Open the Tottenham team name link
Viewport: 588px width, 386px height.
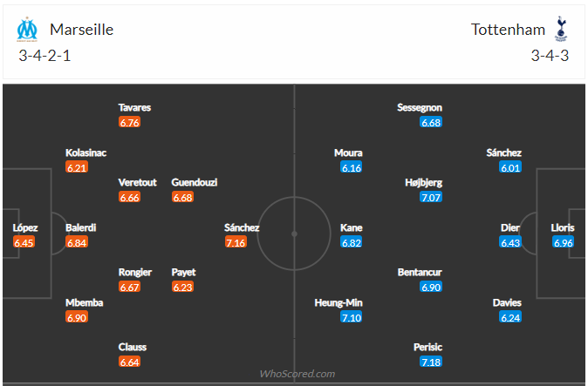point(508,30)
